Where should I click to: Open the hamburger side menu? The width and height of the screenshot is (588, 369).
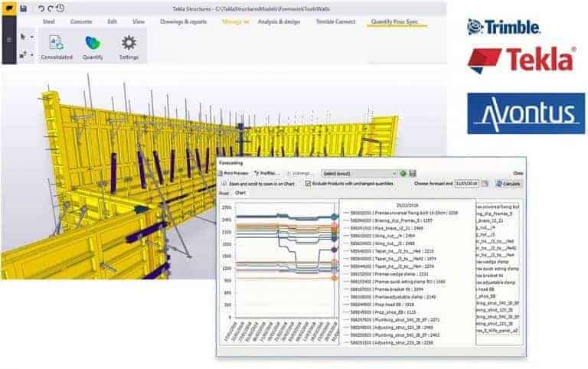click(x=9, y=39)
